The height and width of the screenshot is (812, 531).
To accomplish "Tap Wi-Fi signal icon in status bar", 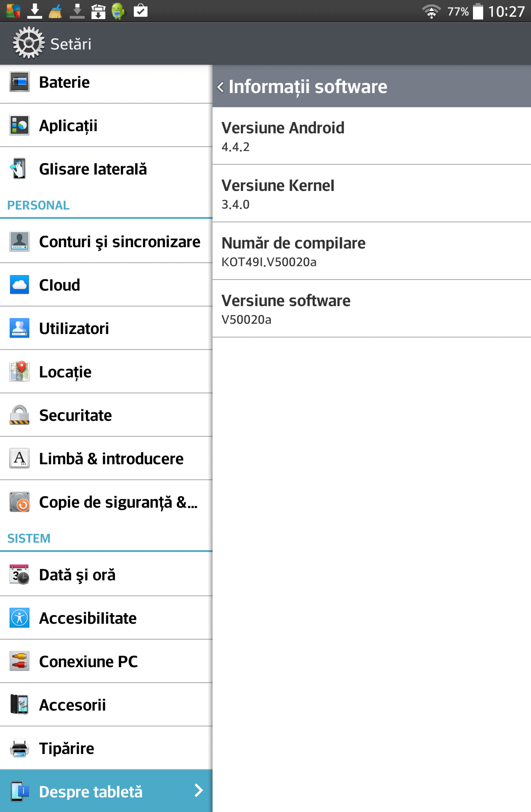I will [x=431, y=11].
